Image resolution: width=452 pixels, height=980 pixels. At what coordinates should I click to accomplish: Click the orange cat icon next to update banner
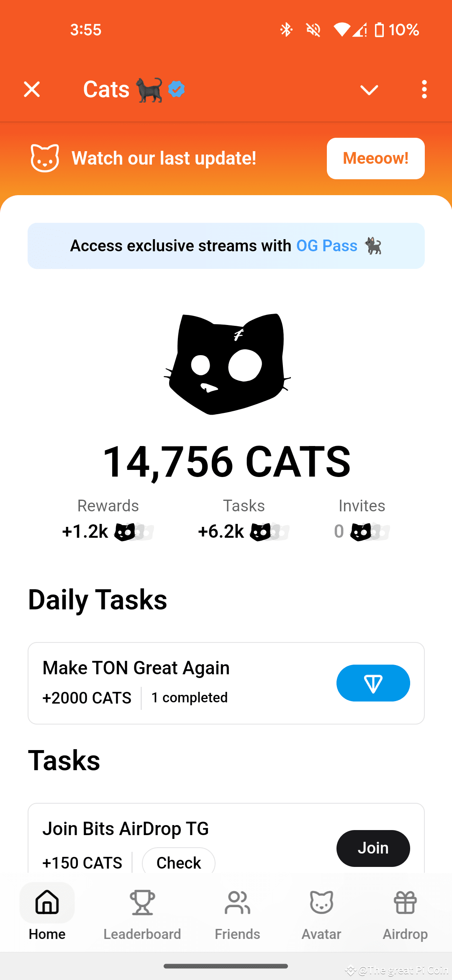[x=45, y=158]
